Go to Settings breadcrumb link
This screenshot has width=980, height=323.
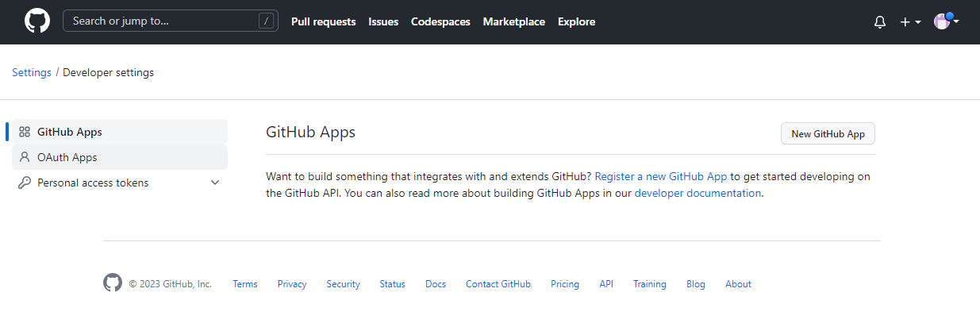pyautogui.click(x=32, y=72)
